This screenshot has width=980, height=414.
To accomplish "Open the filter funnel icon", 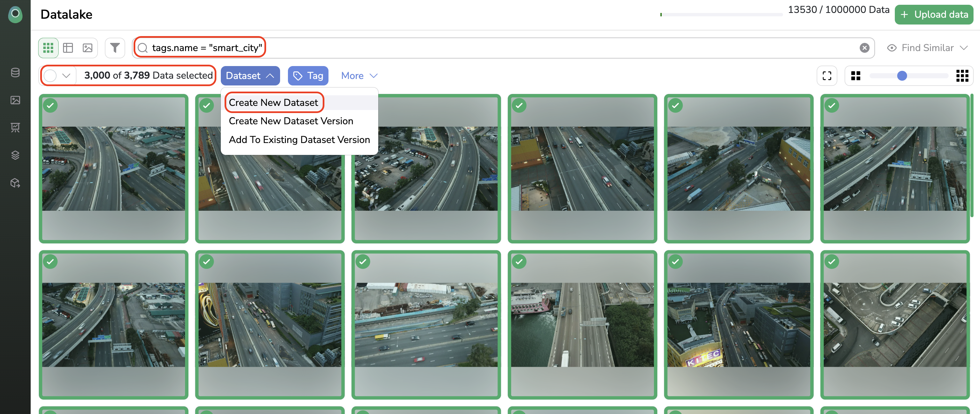I will click(x=115, y=48).
